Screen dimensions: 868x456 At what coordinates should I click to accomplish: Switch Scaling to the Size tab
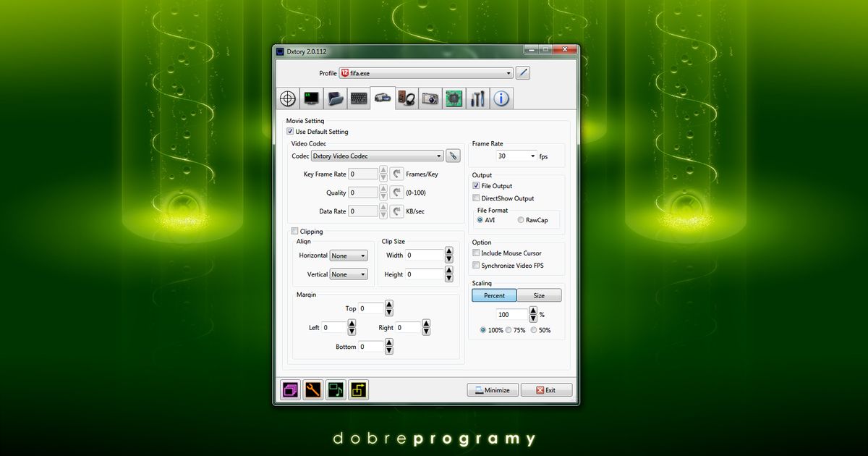point(539,295)
